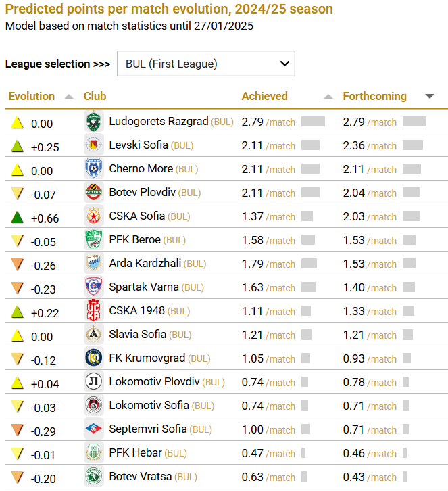Open the Slavia Sofia club link
Image resolution: width=448 pixels, height=491 pixels.
137,334
